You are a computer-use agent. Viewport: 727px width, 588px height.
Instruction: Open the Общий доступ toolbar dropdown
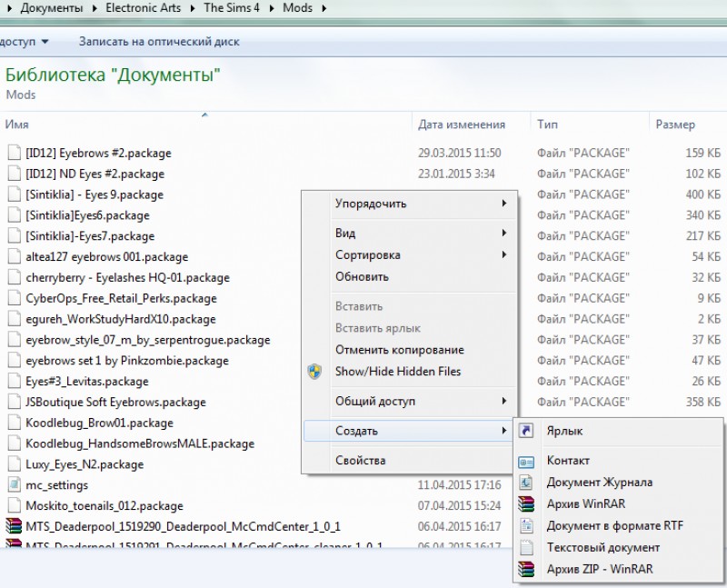point(25,42)
